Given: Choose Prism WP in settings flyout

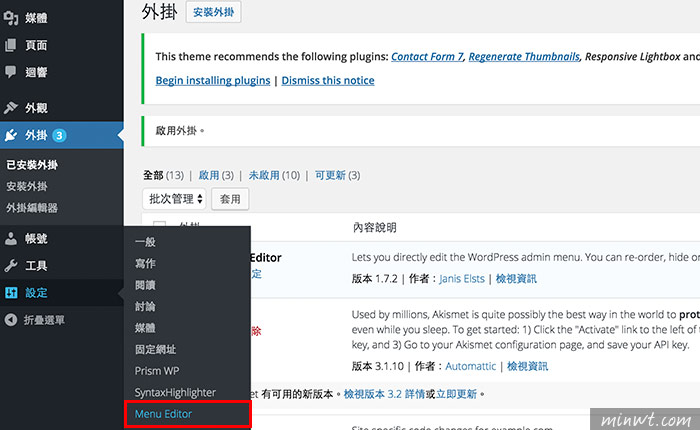Looking at the screenshot, I should pyautogui.click(x=157, y=371).
